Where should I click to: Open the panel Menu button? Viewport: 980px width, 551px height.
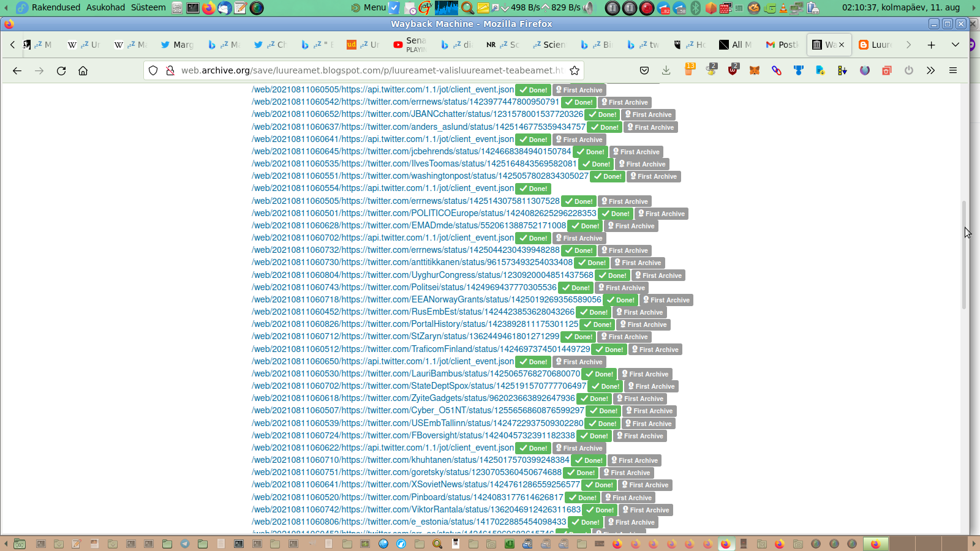pos(369,7)
